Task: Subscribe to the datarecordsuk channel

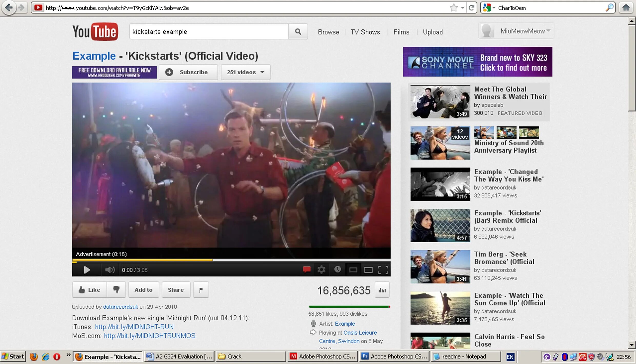Action: point(188,72)
